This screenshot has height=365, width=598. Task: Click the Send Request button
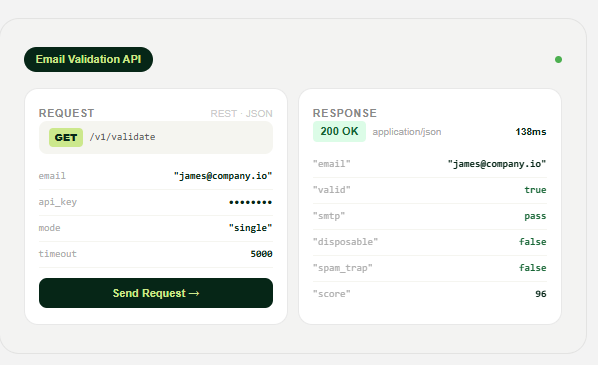tap(156, 293)
